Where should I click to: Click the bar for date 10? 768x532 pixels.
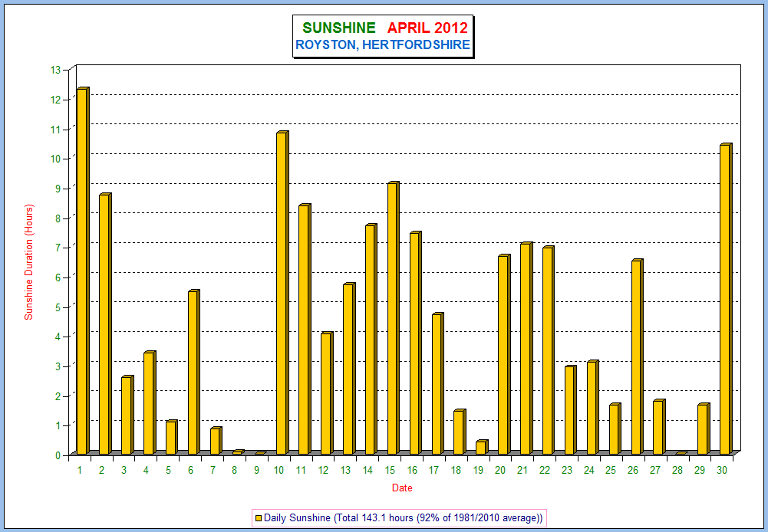[x=282, y=293]
